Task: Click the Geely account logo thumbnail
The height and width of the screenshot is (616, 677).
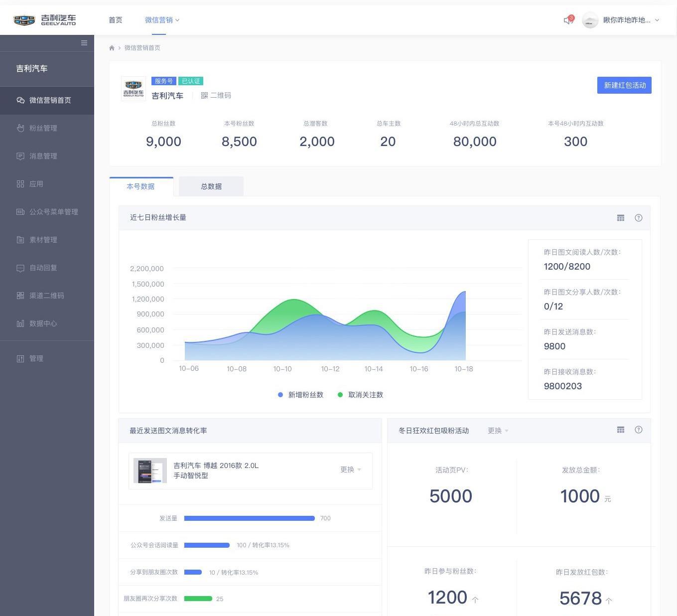Action: click(x=134, y=89)
